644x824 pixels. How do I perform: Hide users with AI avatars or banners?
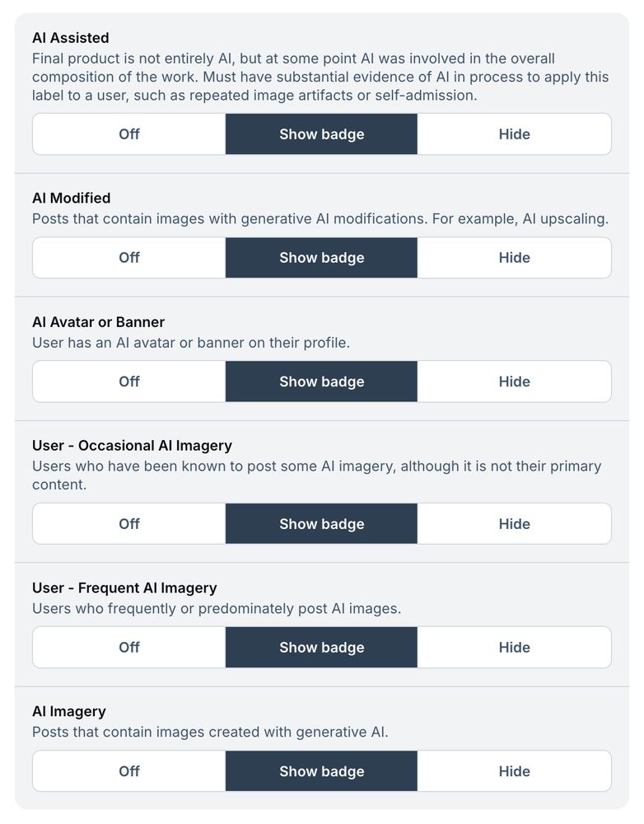click(x=514, y=381)
